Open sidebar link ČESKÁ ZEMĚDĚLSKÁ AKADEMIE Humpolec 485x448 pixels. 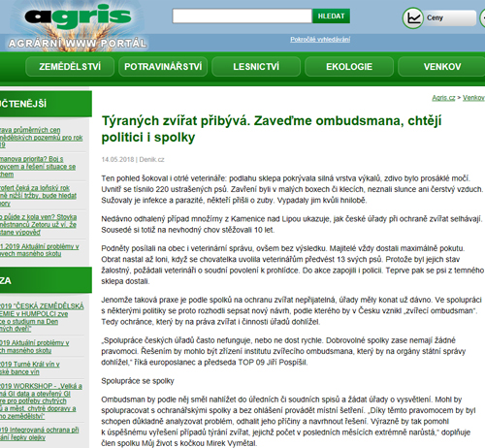[42, 317]
